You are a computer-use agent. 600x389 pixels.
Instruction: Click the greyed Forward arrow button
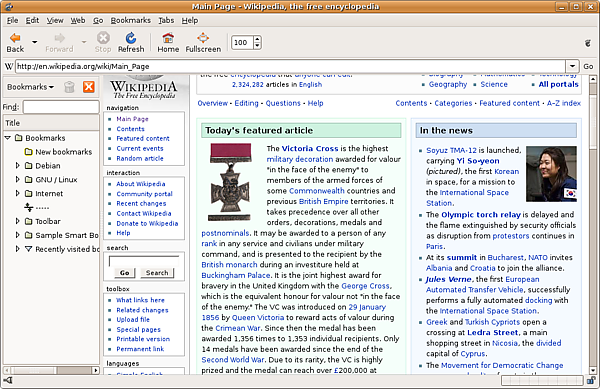(59, 42)
